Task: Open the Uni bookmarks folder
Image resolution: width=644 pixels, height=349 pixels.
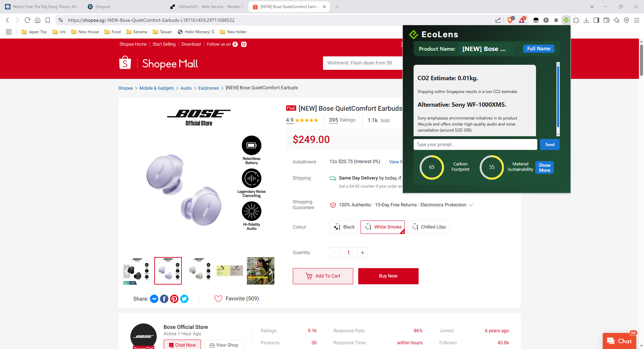Action: (59, 32)
